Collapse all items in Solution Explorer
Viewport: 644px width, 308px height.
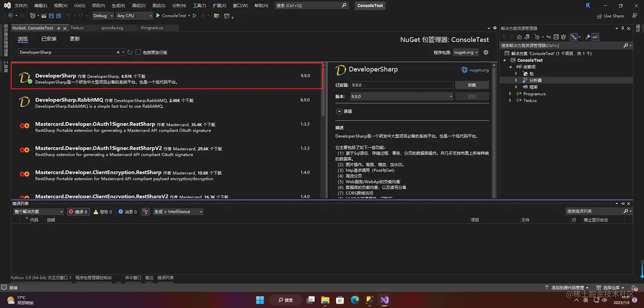[x=556, y=37]
